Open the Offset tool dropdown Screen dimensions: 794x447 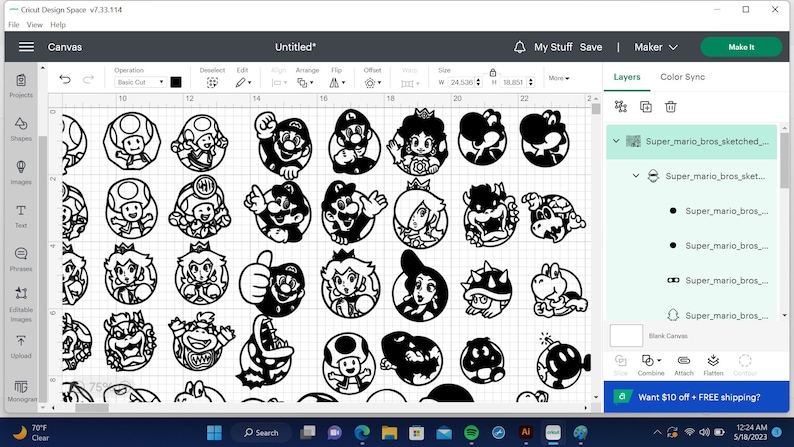[373, 83]
